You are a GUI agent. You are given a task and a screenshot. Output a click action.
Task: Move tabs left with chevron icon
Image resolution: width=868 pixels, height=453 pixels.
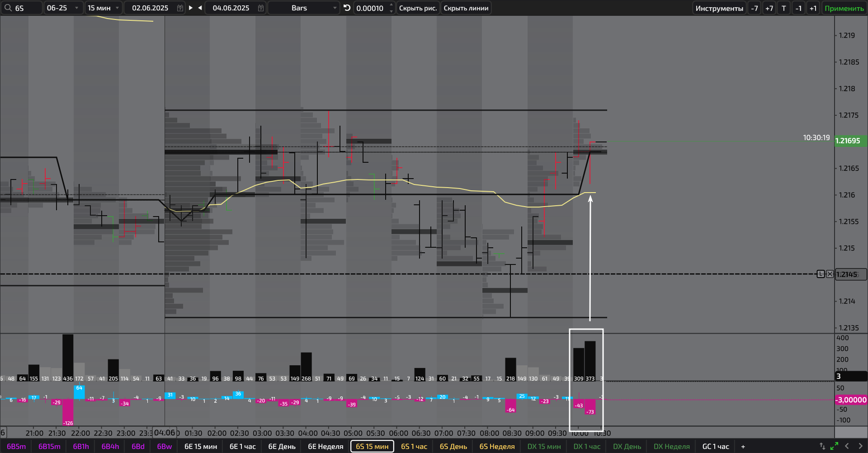[847, 446]
